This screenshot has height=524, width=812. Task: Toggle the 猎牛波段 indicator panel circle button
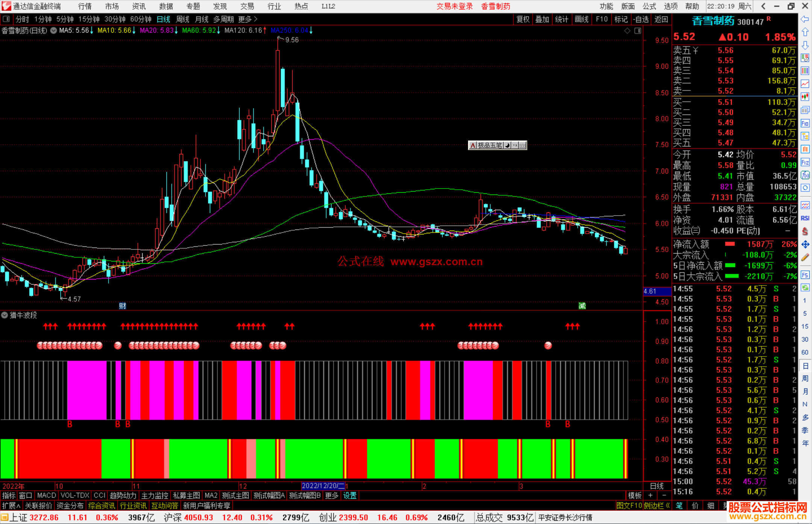(x=5, y=315)
